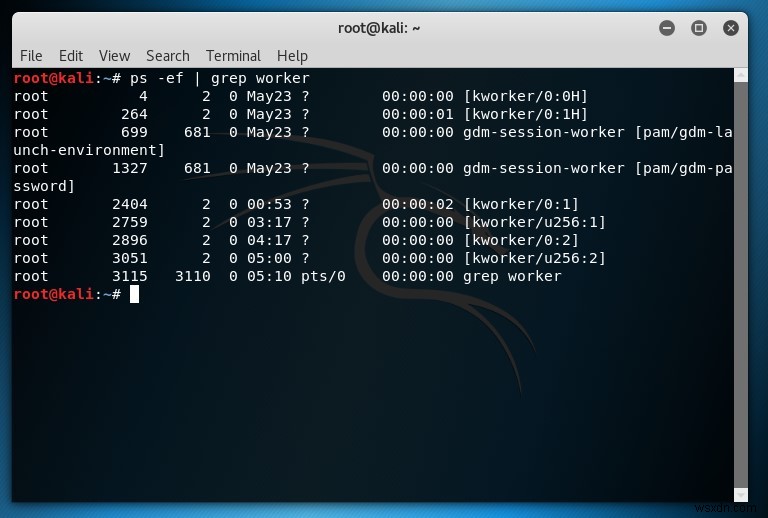This screenshot has height=518, width=768.
Task: Click the start time 05:10
Action: click(x=269, y=277)
